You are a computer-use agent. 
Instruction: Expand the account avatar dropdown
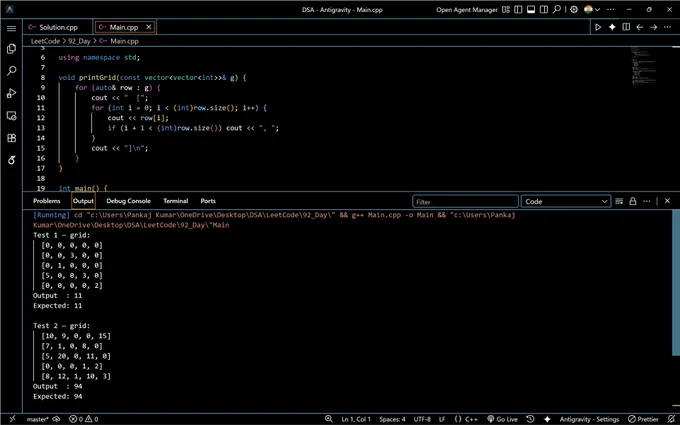tap(592, 10)
